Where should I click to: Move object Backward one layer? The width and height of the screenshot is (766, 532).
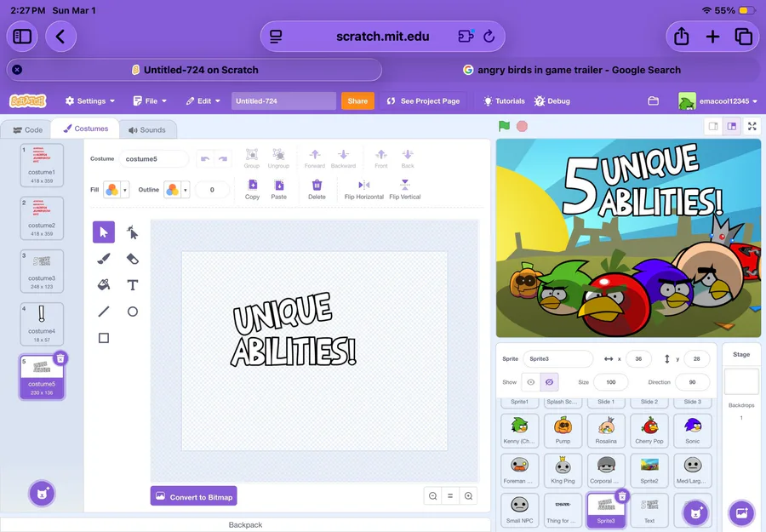(344, 158)
